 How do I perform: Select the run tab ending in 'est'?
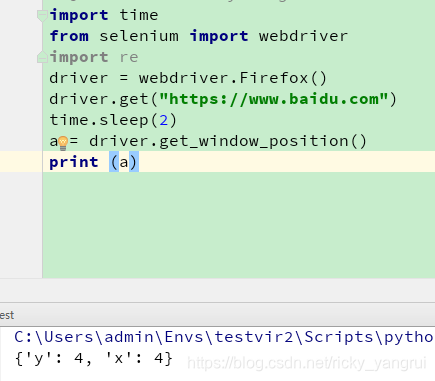click(7, 315)
